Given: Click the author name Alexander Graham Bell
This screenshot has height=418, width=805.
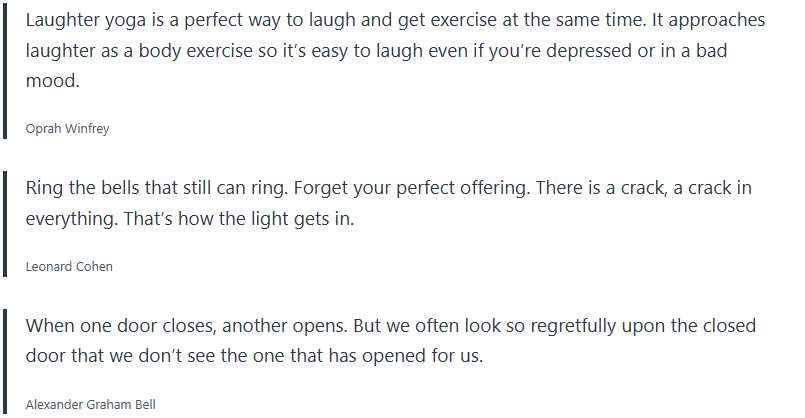Looking at the screenshot, I should tap(91, 404).
